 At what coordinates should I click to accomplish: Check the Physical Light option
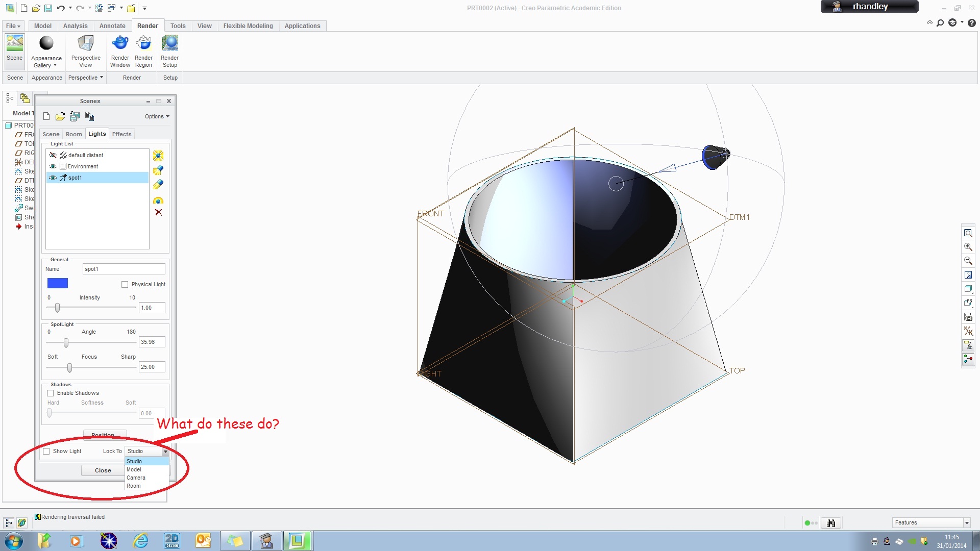125,284
